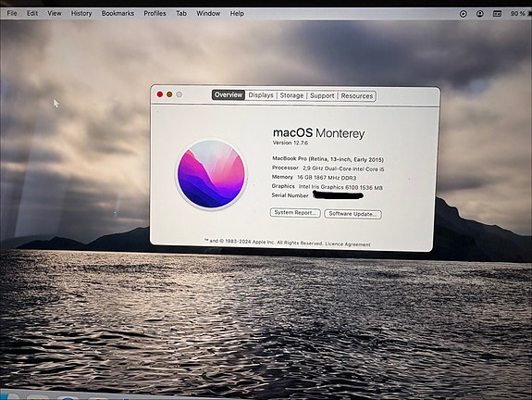Screen dimensions: 532x400
Task: Open the Storage tab
Action: tap(291, 95)
